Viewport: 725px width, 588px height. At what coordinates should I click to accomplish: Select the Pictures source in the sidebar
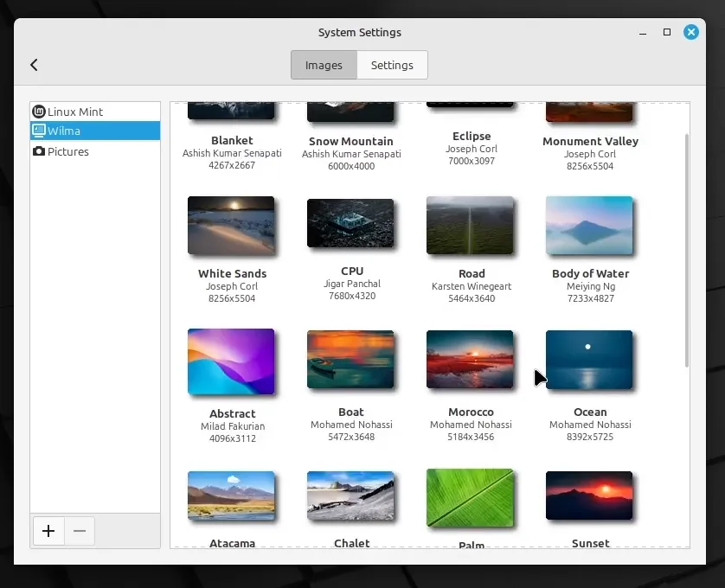tap(66, 151)
